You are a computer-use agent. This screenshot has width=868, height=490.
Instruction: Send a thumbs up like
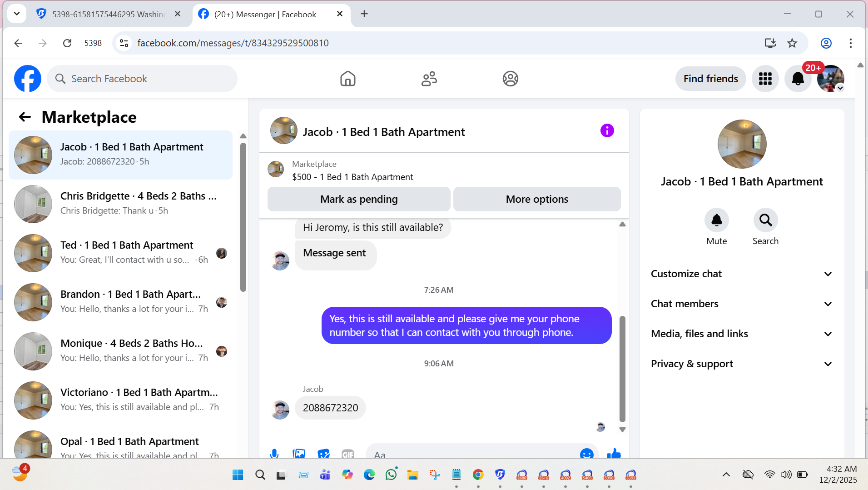click(614, 454)
